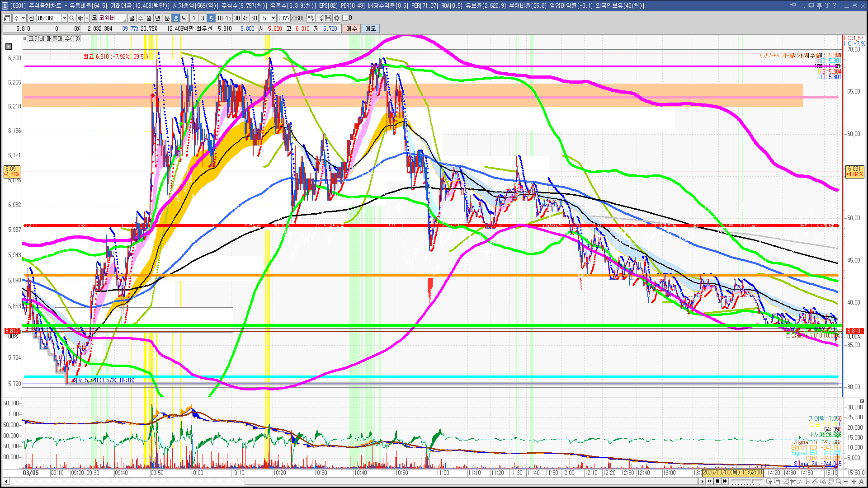Click the fast-forward replay button
Screen dimensions: 868x488
tap(725, 481)
